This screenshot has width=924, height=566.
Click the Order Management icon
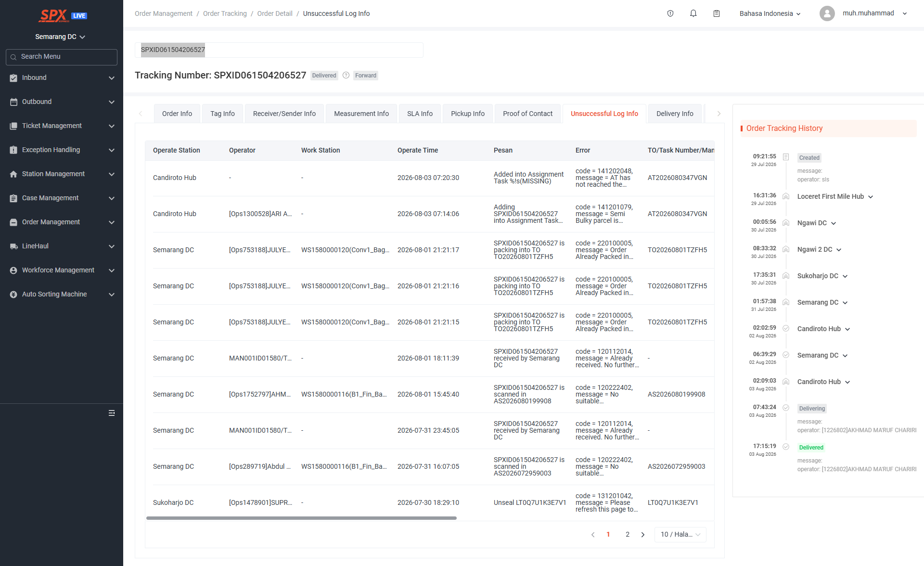pos(13,222)
